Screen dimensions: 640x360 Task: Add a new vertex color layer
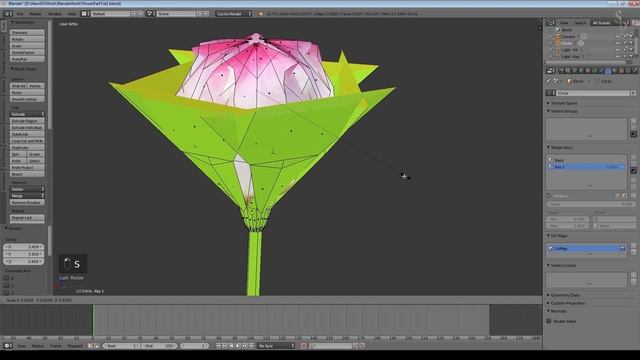point(633,275)
